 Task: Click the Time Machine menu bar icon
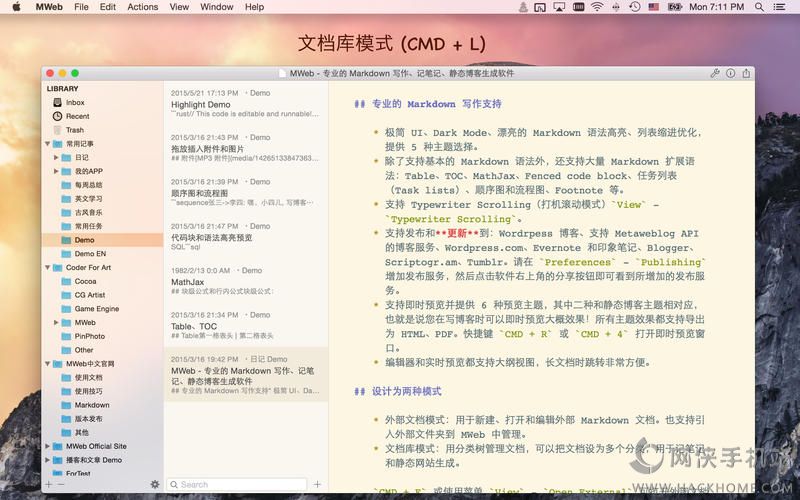click(x=635, y=7)
